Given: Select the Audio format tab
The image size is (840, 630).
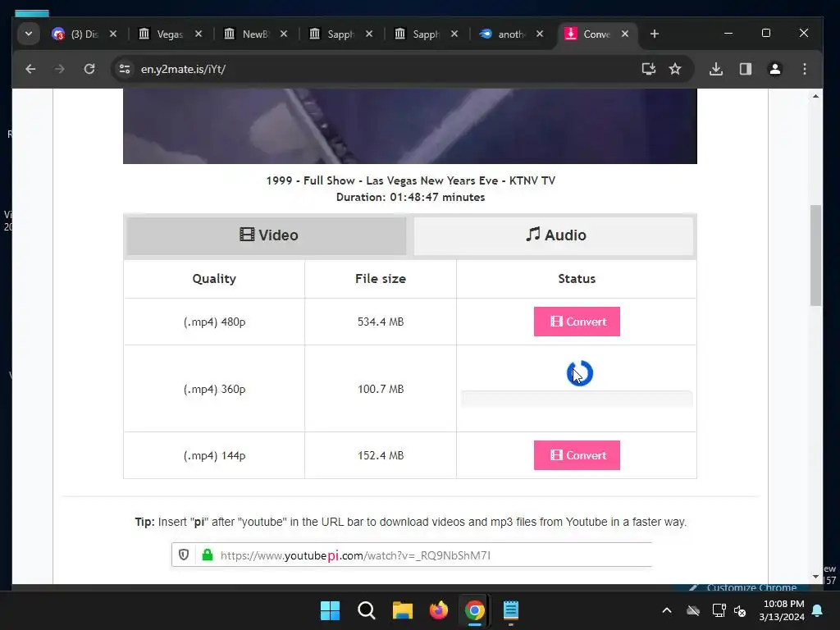Looking at the screenshot, I should 554,235.
